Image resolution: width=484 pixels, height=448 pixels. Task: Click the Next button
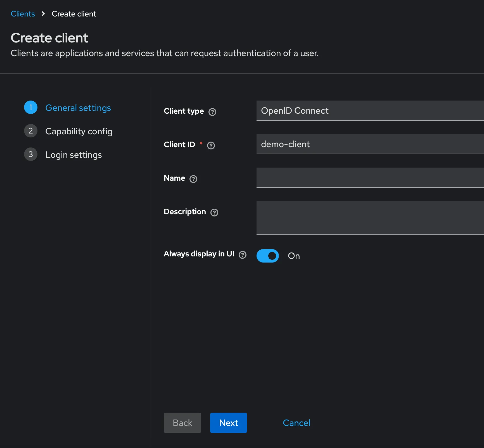[x=228, y=423]
